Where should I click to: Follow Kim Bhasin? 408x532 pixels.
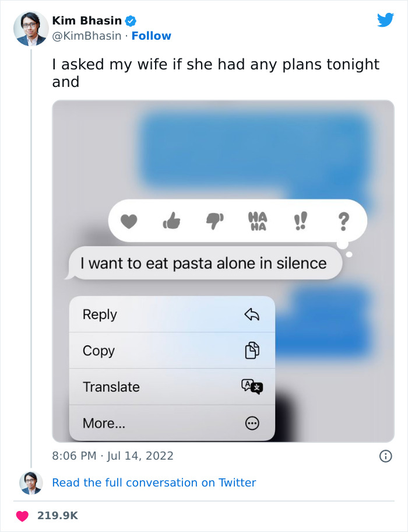click(152, 36)
